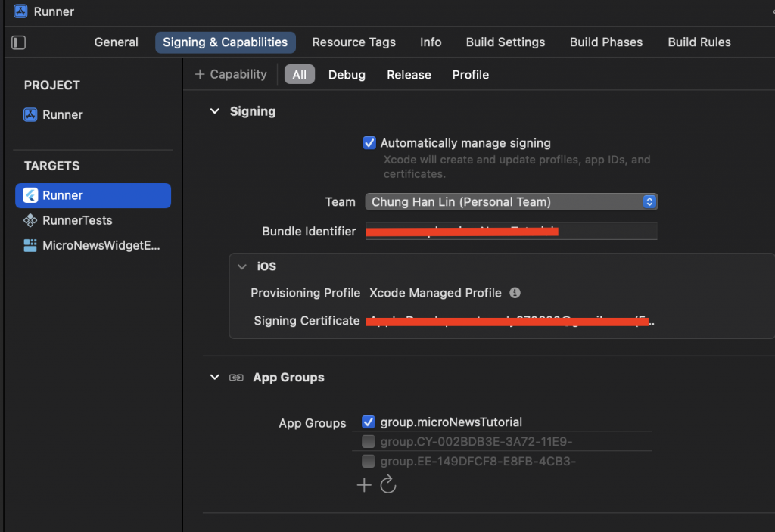Enable the group.CY-002BDB3E app group checkbox
This screenshot has height=532, width=775.
tap(369, 442)
